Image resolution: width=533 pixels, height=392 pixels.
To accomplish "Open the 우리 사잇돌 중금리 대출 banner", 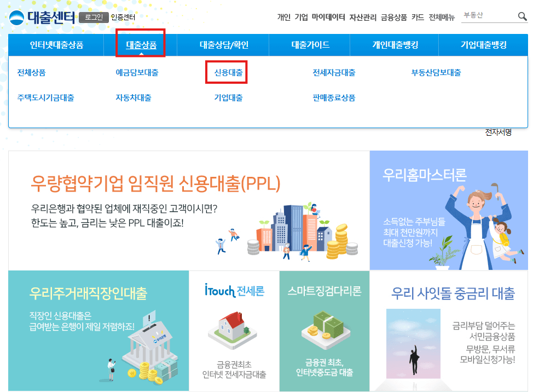I will 449,331.
